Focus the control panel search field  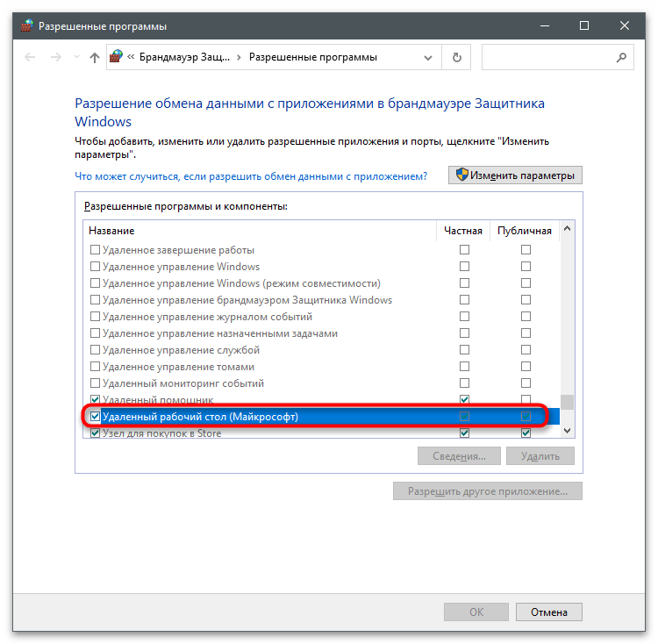[x=557, y=58]
